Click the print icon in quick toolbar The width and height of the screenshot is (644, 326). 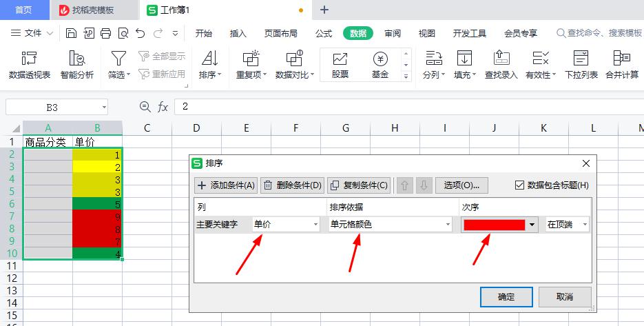(105, 33)
